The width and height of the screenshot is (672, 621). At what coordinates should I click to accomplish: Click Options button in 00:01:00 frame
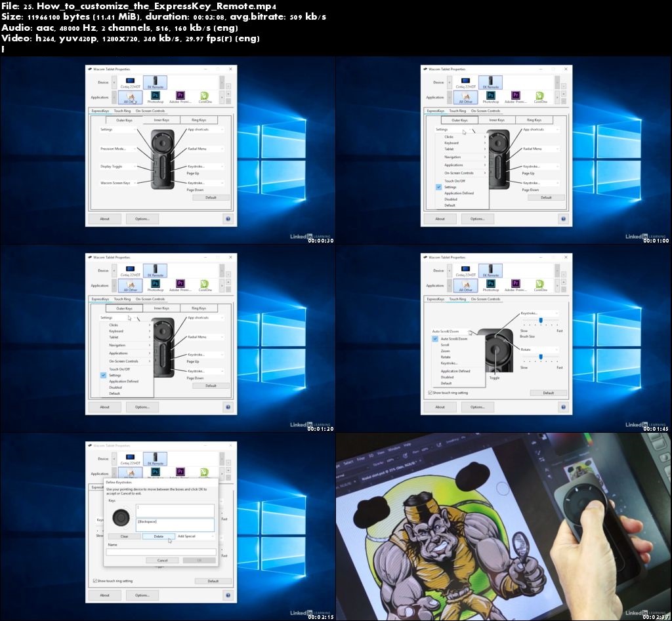(478, 219)
